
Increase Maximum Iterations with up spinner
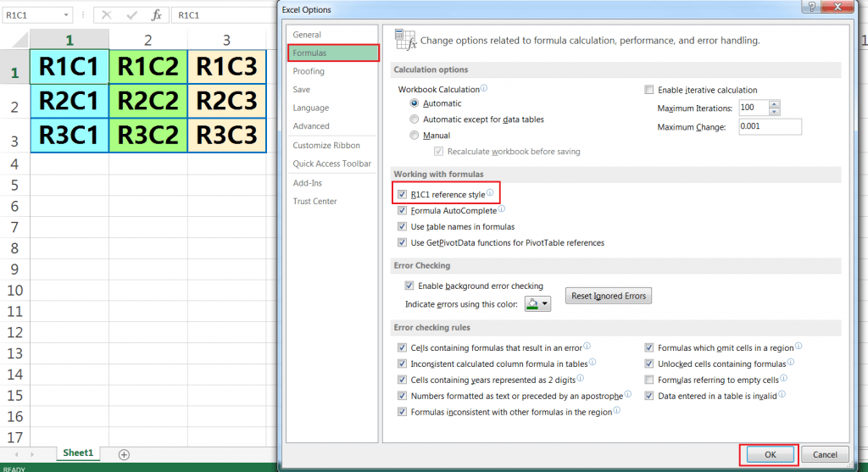(775, 104)
